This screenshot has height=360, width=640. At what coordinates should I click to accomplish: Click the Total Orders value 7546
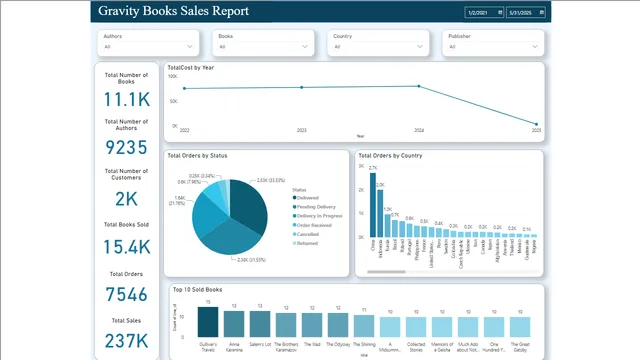pyautogui.click(x=127, y=294)
